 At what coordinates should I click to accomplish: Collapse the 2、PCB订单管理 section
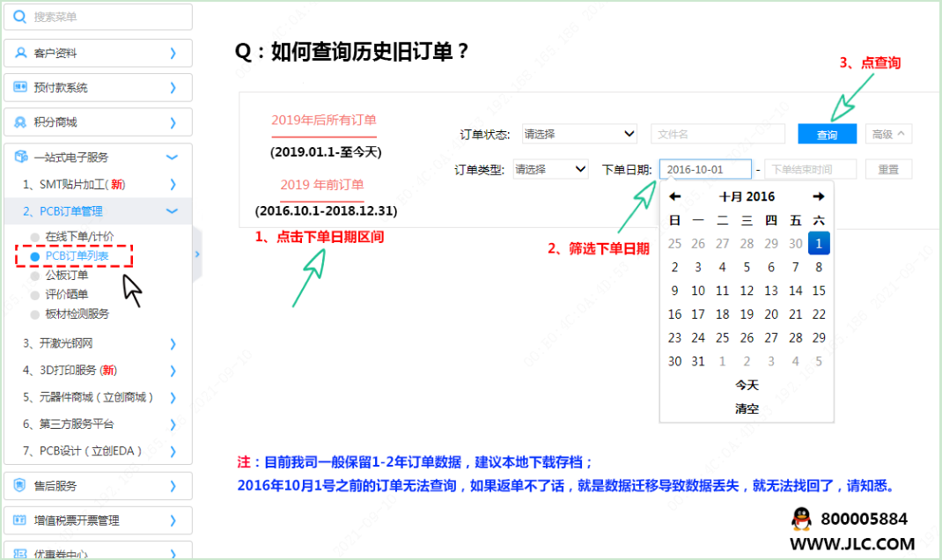172,211
